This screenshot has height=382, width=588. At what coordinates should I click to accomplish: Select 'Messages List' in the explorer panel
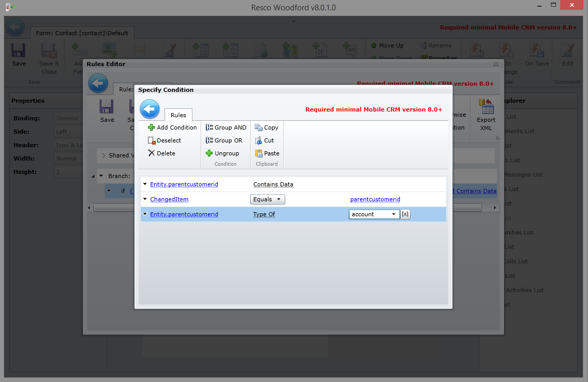pyautogui.click(x=523, y=174)
